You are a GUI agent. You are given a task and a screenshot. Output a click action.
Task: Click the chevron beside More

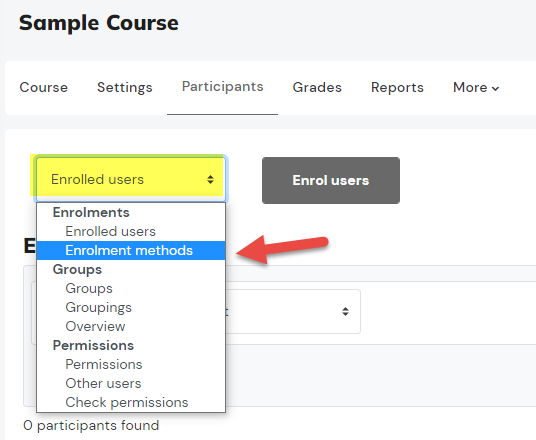click(x=495, y=89)
